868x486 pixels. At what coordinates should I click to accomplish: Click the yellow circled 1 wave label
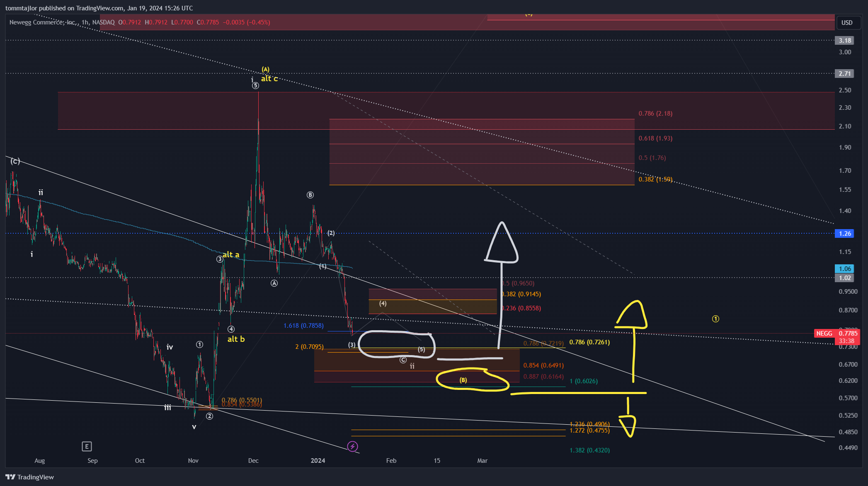coord(715,319)
